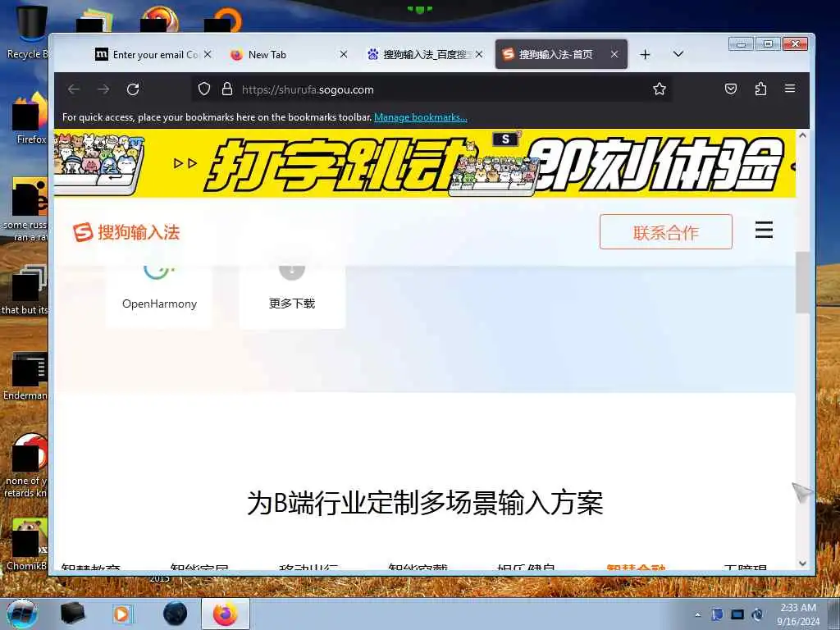Click the vertical scrollbar thumb

(802, 282)
